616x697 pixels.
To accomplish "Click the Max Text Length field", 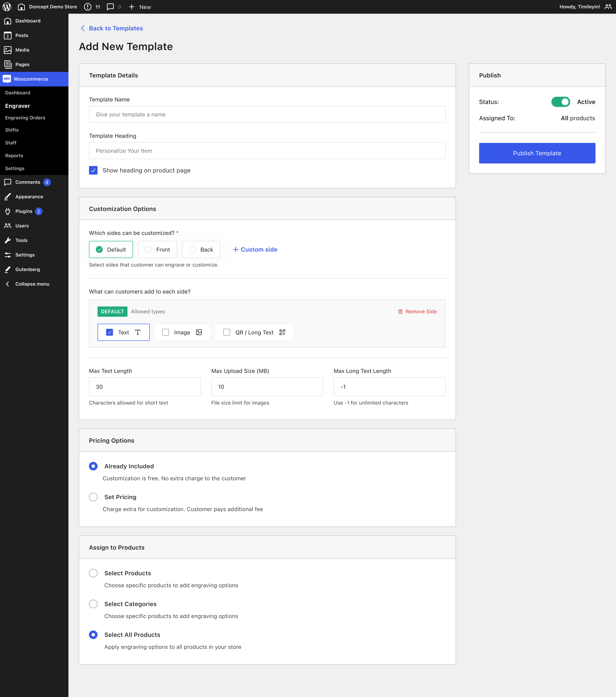I will click(145, 387).
